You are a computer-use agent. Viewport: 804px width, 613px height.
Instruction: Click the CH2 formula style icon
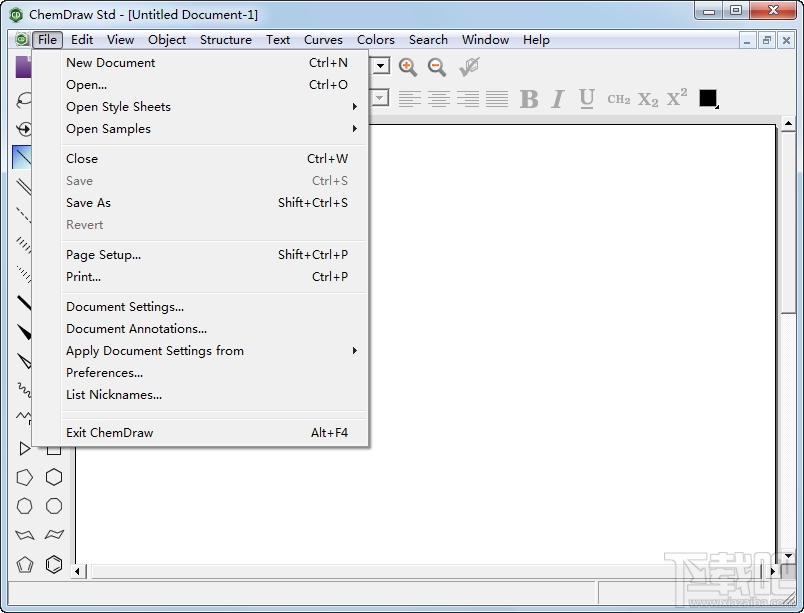(618, 99)
